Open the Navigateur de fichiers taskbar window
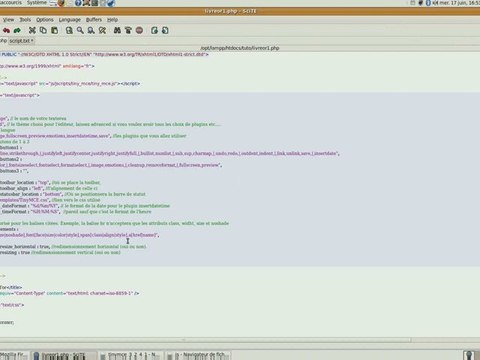Screen dimensions: 480x360 click(x=198, y=355)
